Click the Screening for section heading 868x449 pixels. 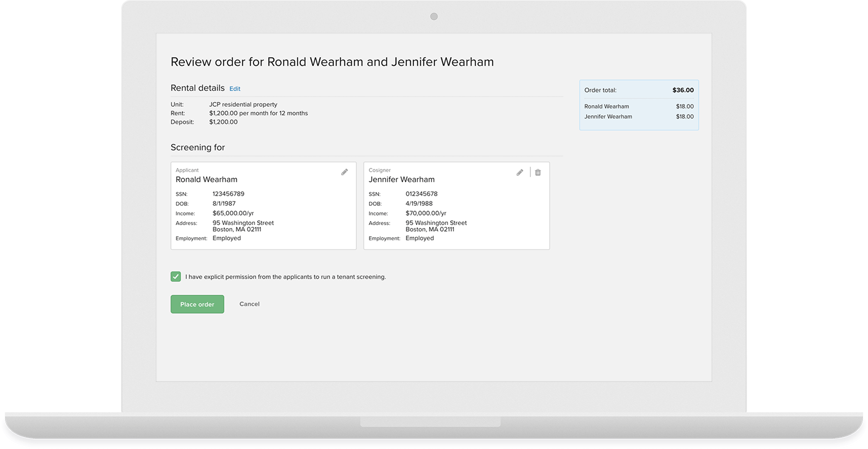pos(197,147)
